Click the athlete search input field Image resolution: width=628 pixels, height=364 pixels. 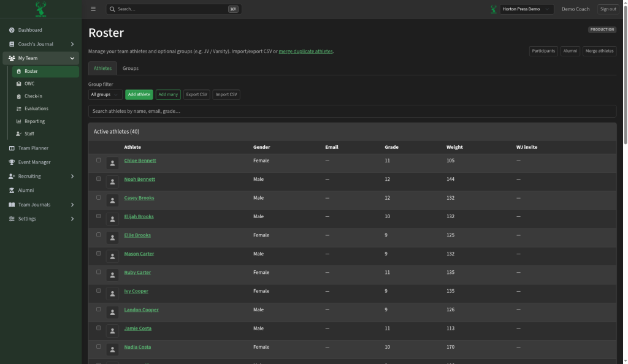coord(352,111)
